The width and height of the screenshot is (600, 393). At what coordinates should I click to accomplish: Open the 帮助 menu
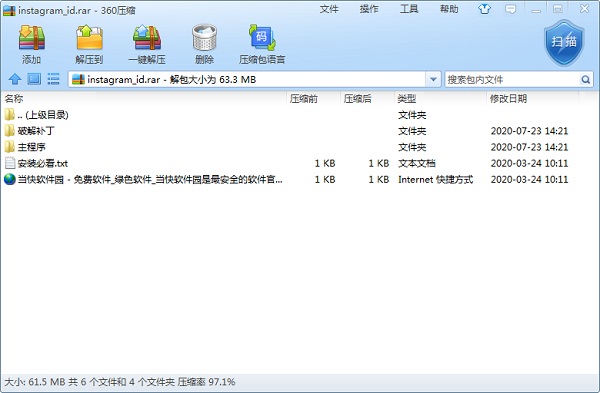449,9
